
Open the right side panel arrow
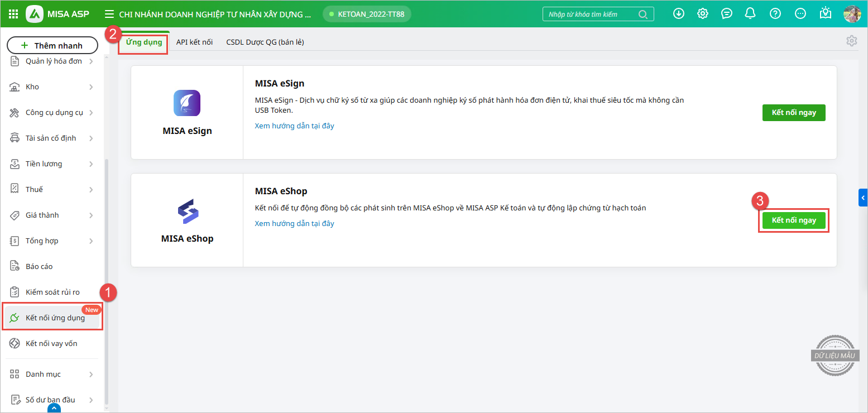coord(863,198)
